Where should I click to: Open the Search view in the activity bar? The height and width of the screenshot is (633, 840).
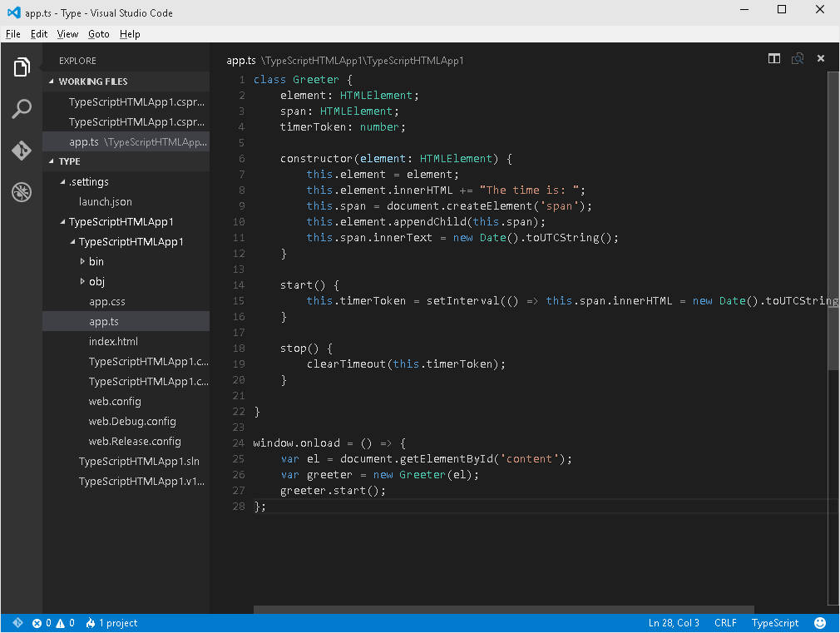click(x=22, y=109)
